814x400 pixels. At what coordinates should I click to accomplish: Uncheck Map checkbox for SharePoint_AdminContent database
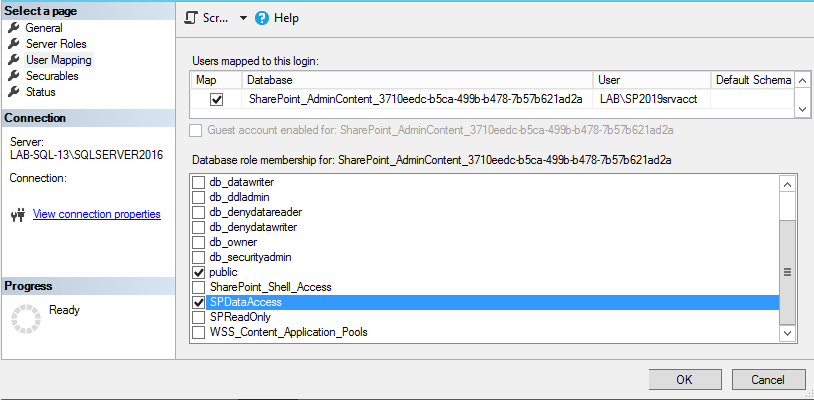[216, 100]
